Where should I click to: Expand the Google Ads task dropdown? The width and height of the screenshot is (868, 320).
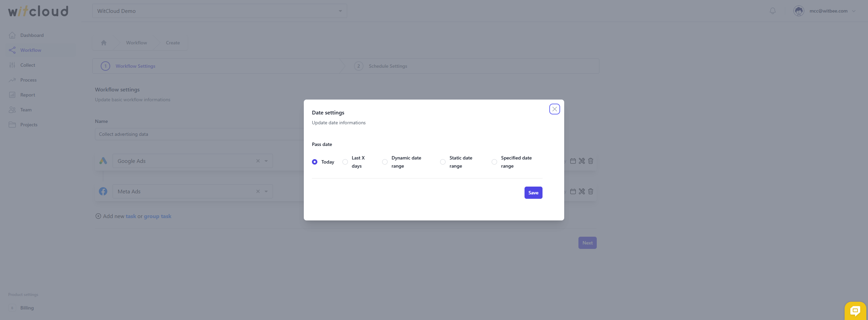click(x=266, y=161)
